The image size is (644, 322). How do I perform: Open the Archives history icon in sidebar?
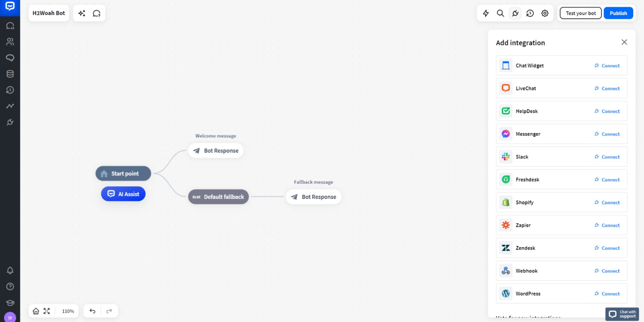point(10,90)
